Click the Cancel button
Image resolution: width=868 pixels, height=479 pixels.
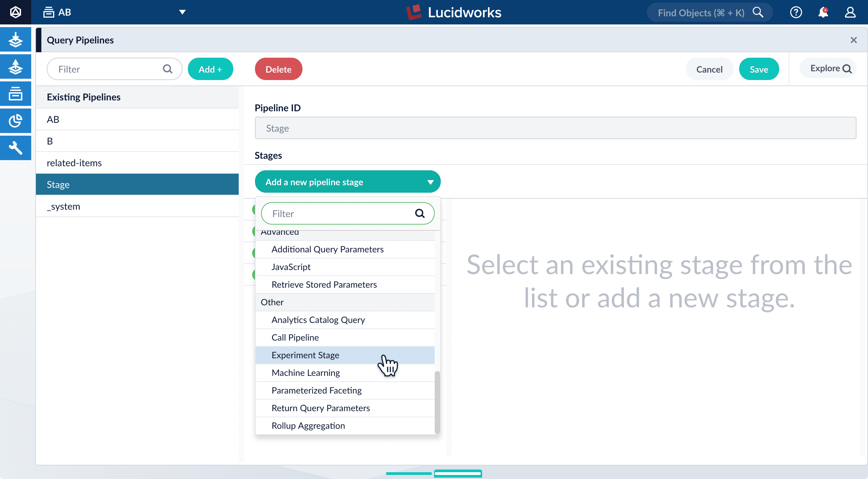coord(709,69)
